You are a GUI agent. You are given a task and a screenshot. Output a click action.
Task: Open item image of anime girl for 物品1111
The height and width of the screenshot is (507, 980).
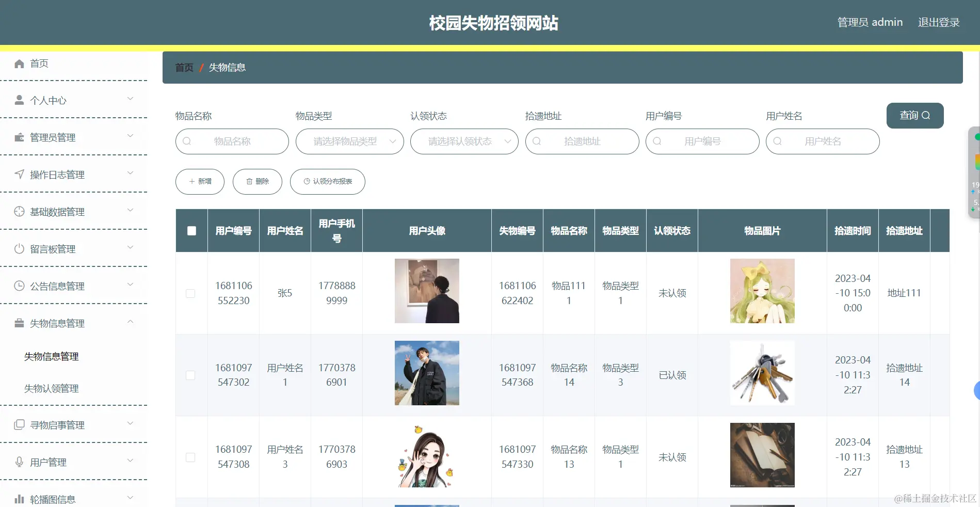(762, 291)
